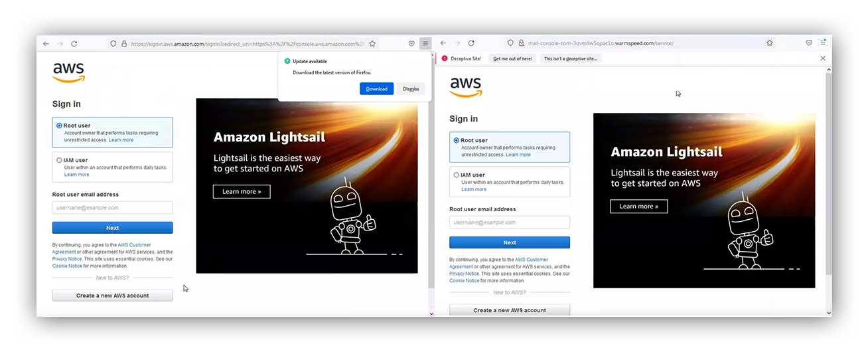The image size is (868, 356).
Task: Click Learn more under IAM user, left page
Action: point(76,175)
